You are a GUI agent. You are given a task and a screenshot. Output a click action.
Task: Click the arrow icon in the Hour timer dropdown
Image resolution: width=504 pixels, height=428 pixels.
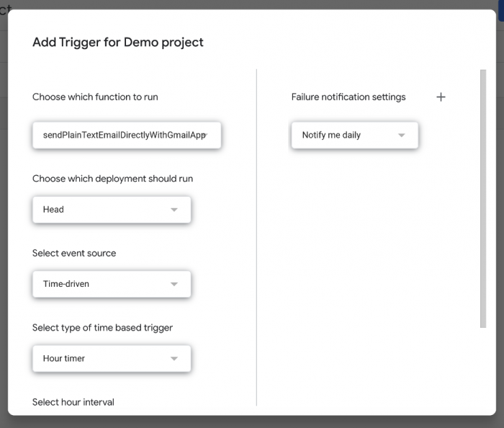(174, 358)
